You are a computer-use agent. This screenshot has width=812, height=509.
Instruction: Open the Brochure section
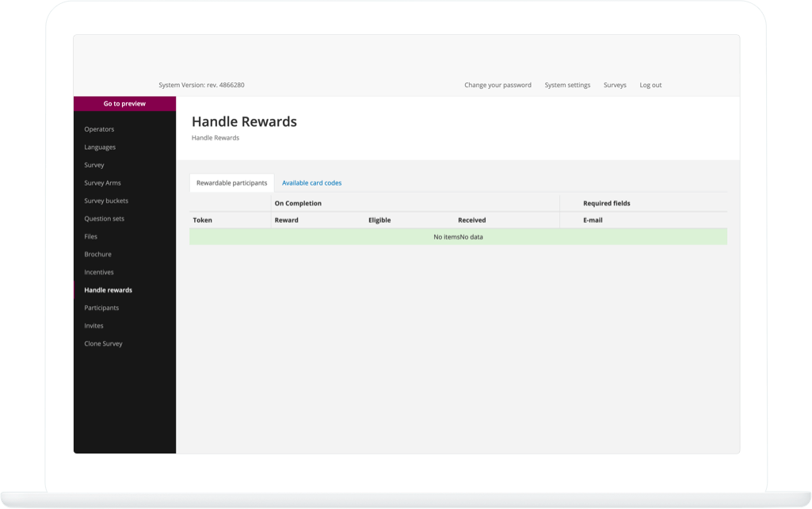(98, 254)
